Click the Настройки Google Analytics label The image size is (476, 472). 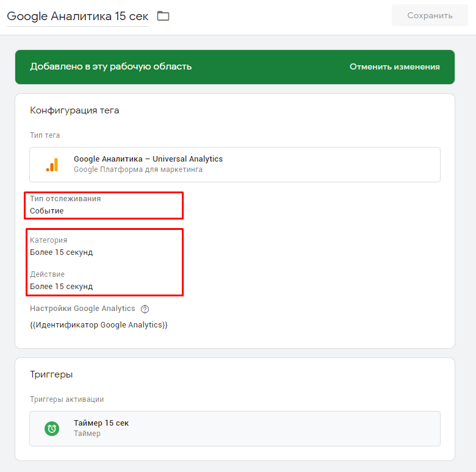point(82,309)
